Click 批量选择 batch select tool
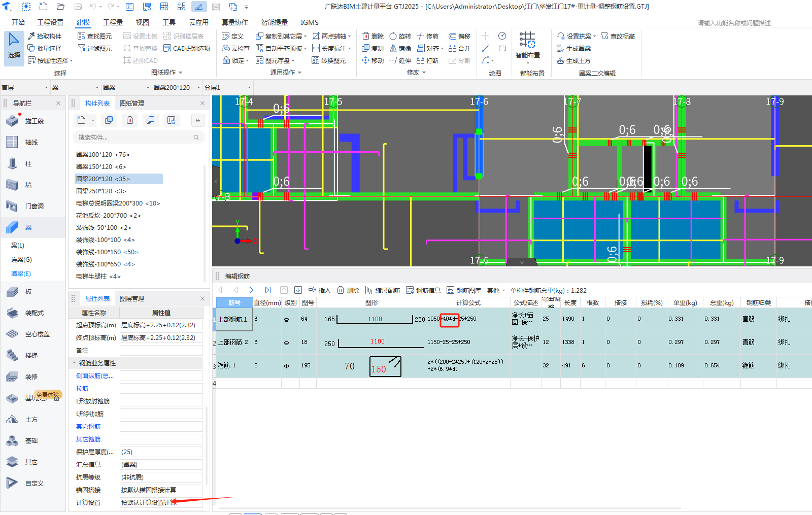This screenshot has height=515, width=812. 45,48
